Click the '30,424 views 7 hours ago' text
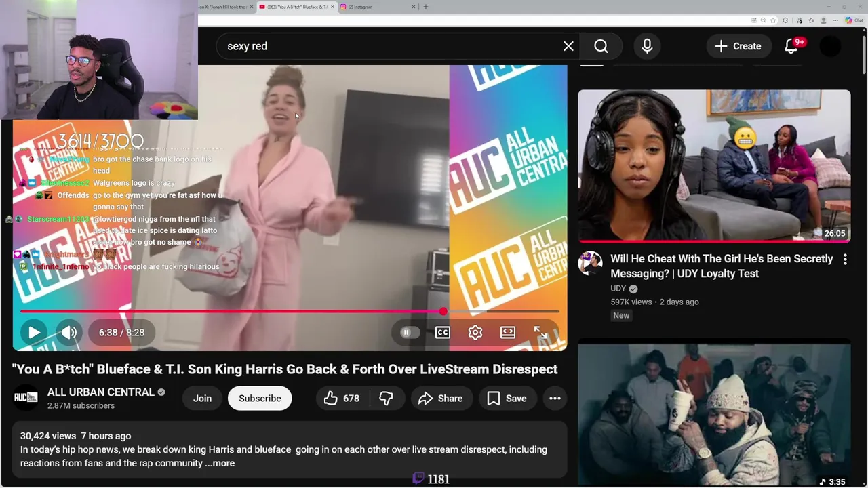Screen dimensions: 868x488 [x=75, y=436]
